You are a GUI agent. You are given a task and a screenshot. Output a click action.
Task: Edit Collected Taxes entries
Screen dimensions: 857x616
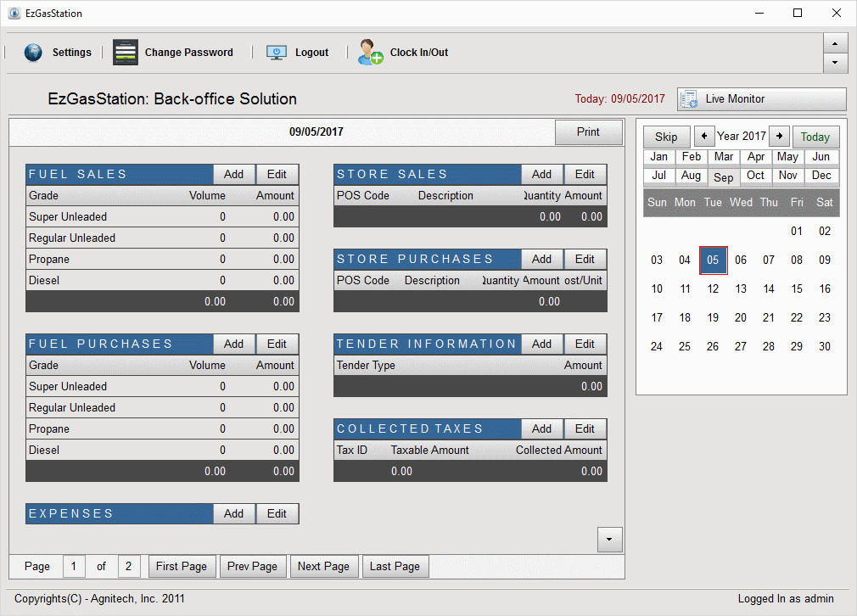585,429
